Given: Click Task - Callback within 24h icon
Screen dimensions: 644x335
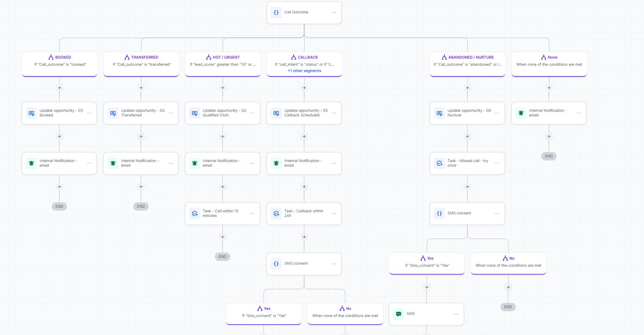Looking at the screenshot, I should [x=276, y=214].
